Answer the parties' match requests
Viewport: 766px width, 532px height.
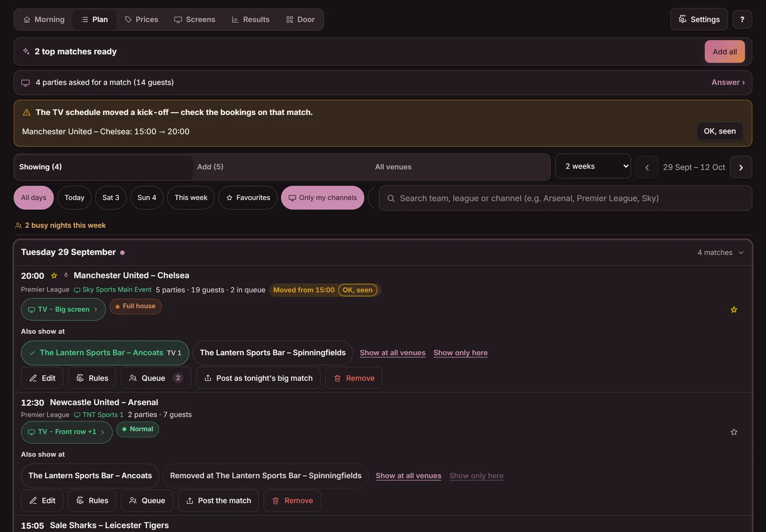pos(728,82)
